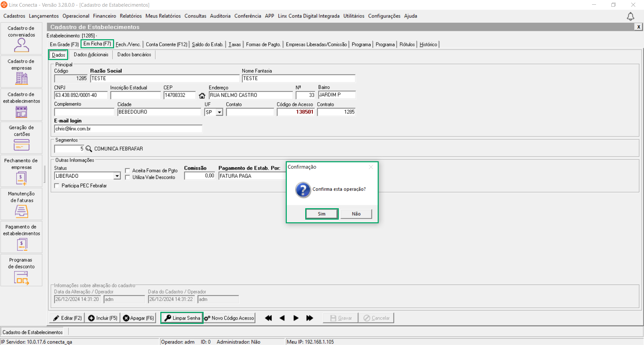Open the Cadastros menu
This screenshot has height=345, width=644.
pos(14,16)
